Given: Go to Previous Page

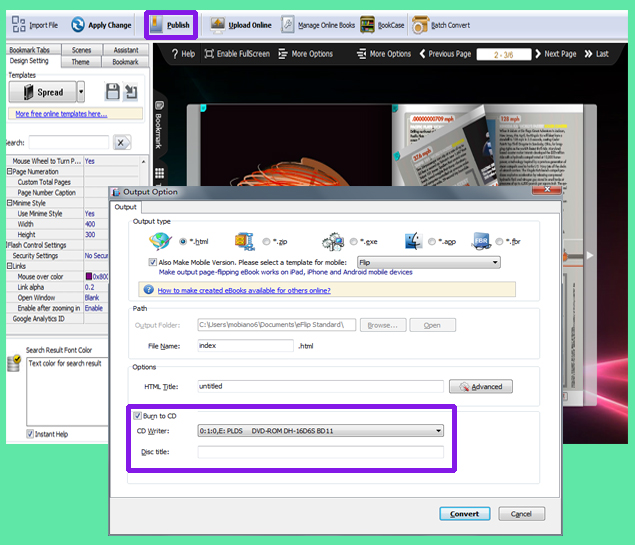Looking at the screenshot, I should click(445, 54).
